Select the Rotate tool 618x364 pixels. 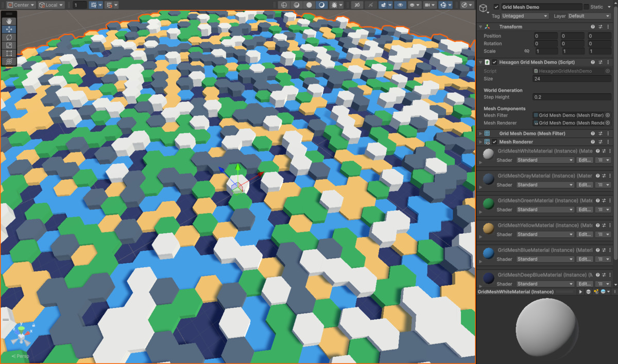(9, 37)
